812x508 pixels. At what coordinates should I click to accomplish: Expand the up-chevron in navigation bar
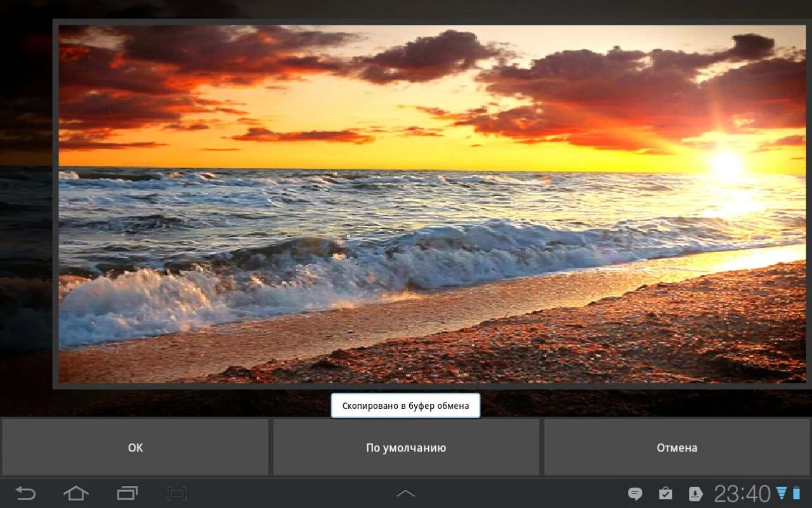coord(405,493)
